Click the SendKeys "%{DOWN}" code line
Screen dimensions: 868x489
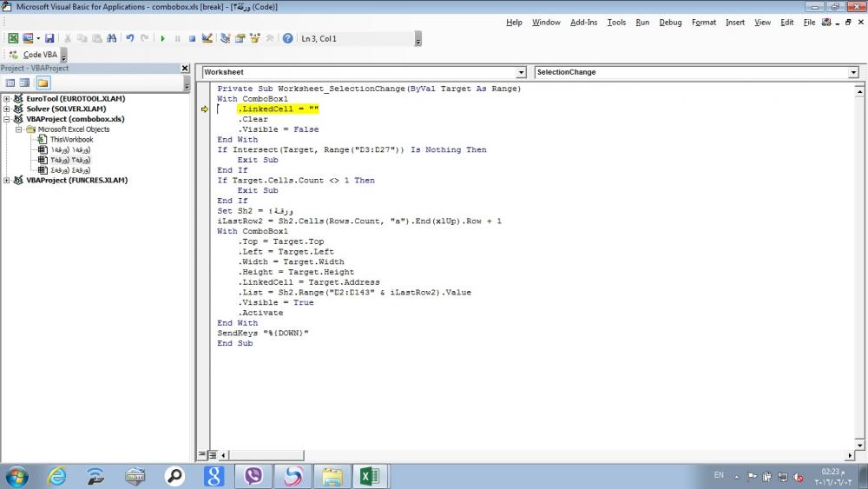(263, 334)
